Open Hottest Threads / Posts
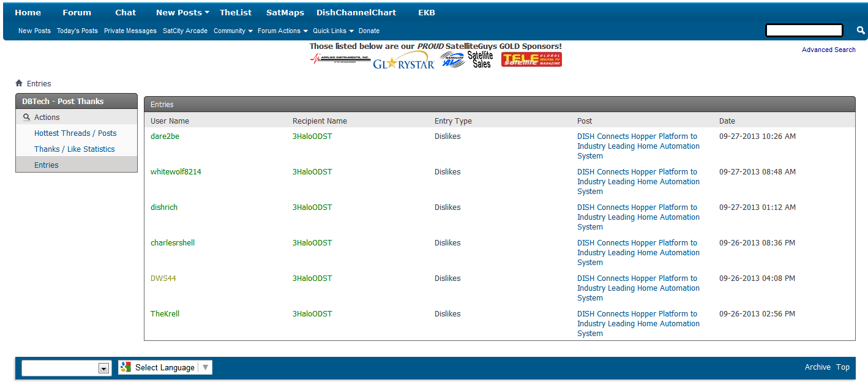Image resolution: width=868 pixels, height=385 pixels. pos(75,133)
